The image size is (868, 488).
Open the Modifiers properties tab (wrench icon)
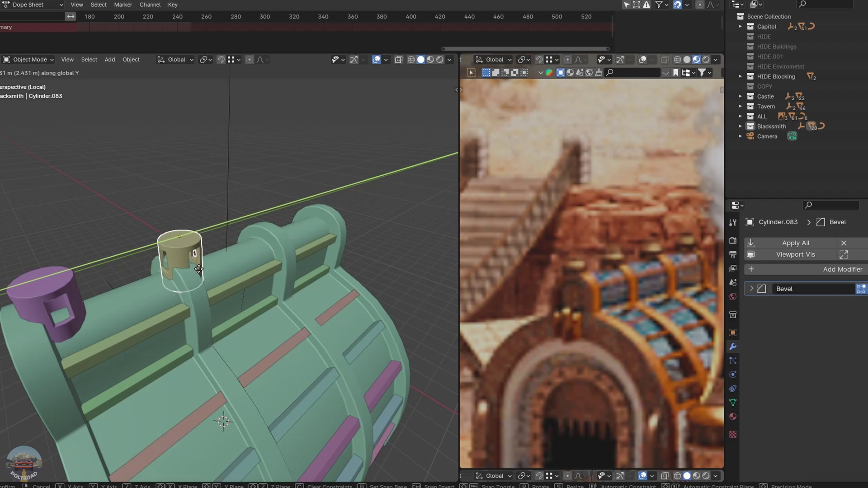(x=733, y=347)
